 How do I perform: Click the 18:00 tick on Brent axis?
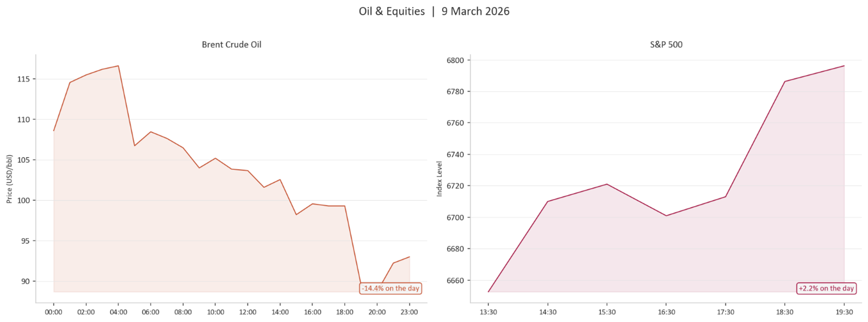(344, 312)
